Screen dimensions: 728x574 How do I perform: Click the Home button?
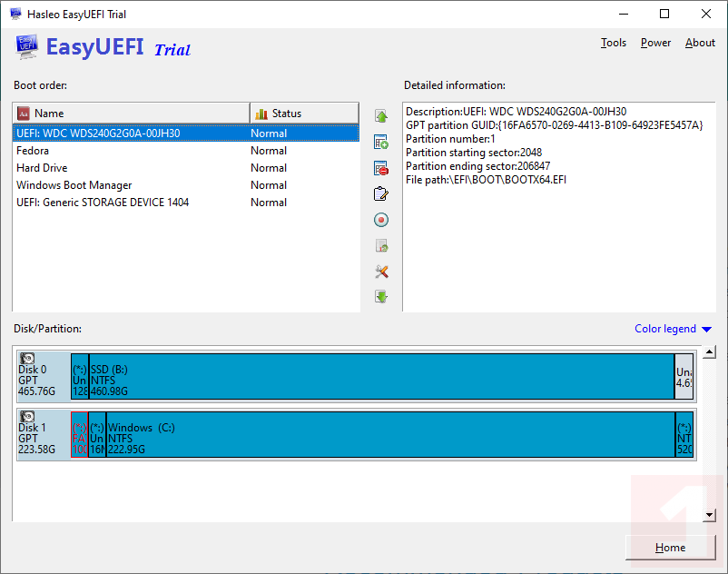coord(670,548)
